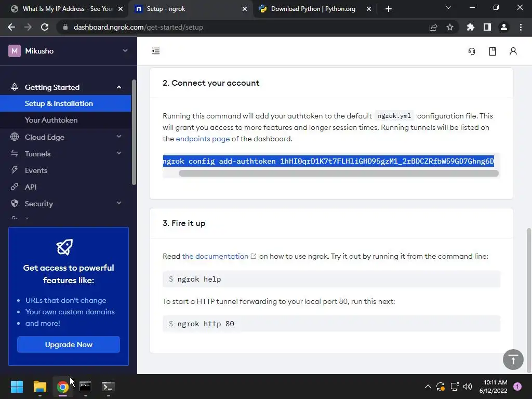
Task: Open the endpoints page link
Action: tap(203, 139)
